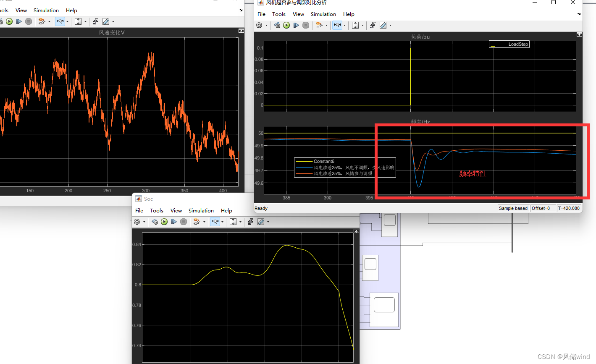Toggle Zoom X tool in Soc scope
596x364 pixels.
coord(215,222)
